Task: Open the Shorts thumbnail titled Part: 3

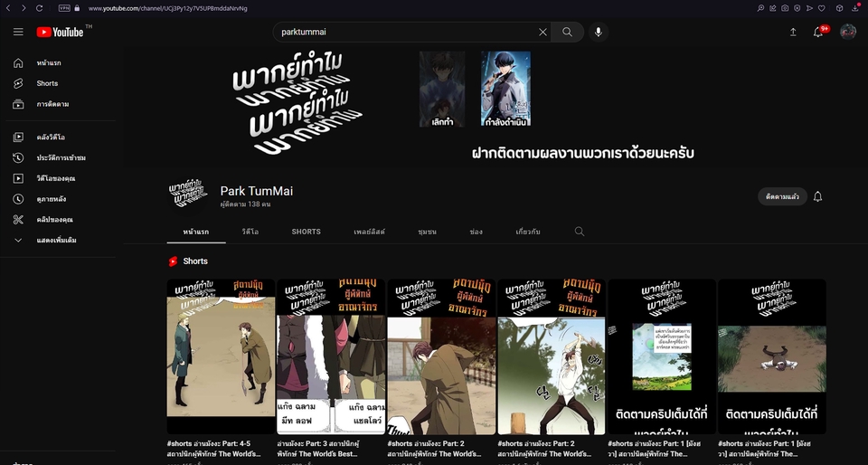Action: pos(331,356)
